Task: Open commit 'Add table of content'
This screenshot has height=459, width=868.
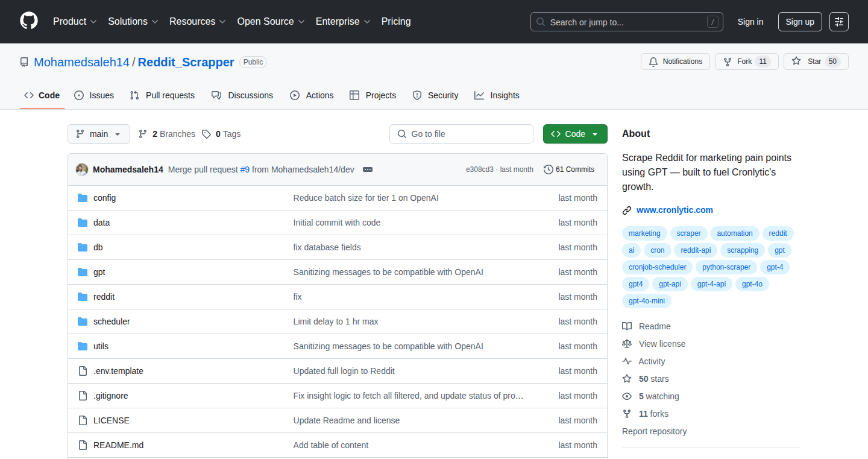Action: [x=331, y=445]
